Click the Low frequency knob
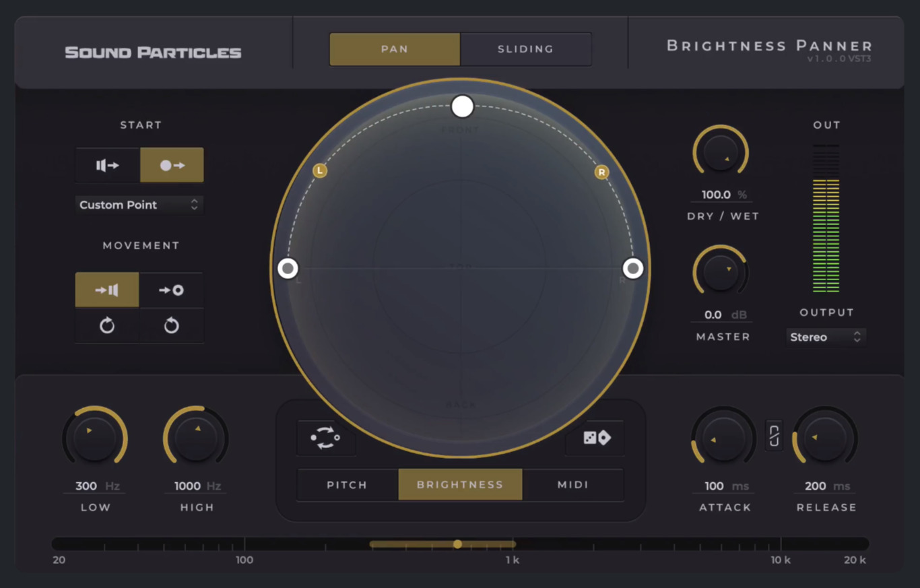This screenshot has height=588, width=920. pos(95,438)
